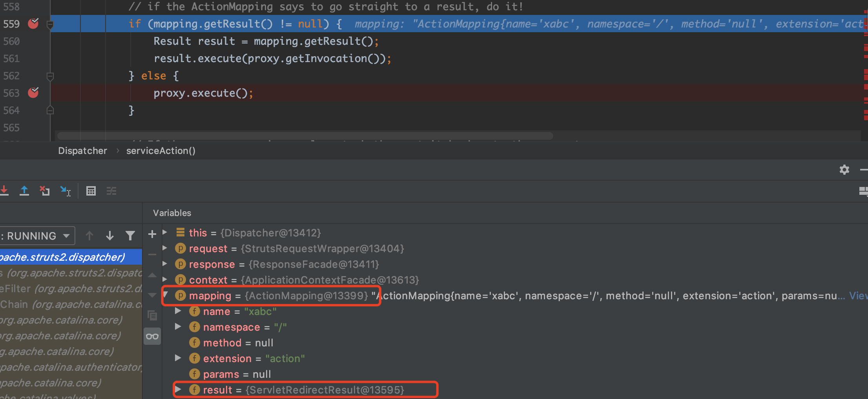Screen dimensions: 868x399
Task: Click the move watch down triangle
Action: [152, 295]
